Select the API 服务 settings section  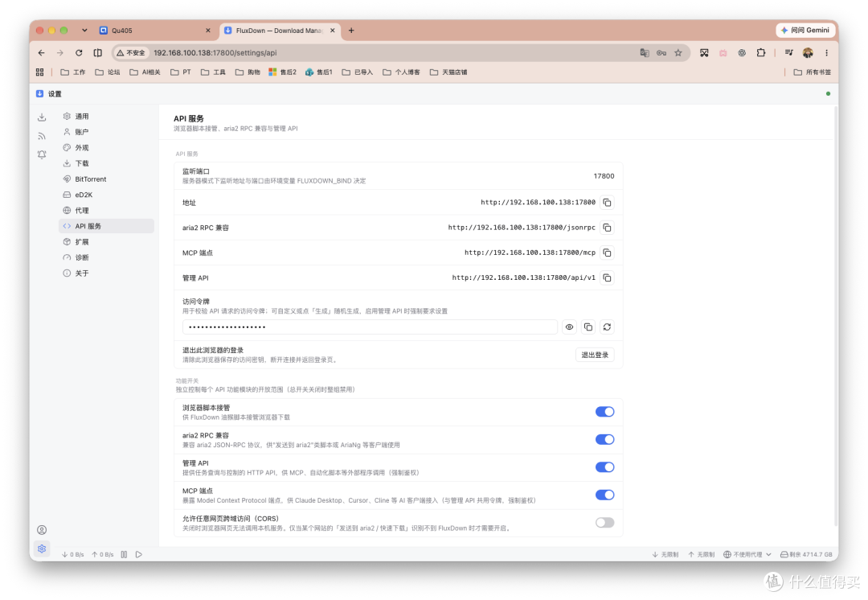pos(106,226)
